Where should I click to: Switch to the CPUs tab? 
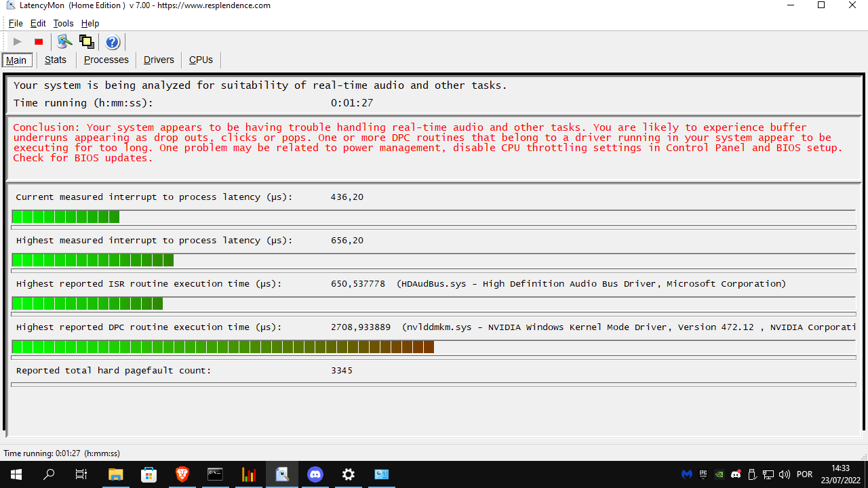[x=201, y=60]
